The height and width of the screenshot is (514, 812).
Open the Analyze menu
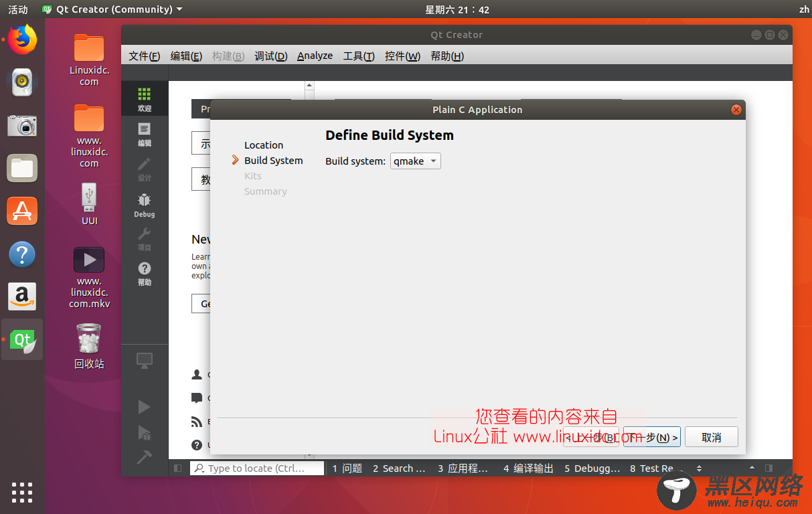tap(315, 56)
